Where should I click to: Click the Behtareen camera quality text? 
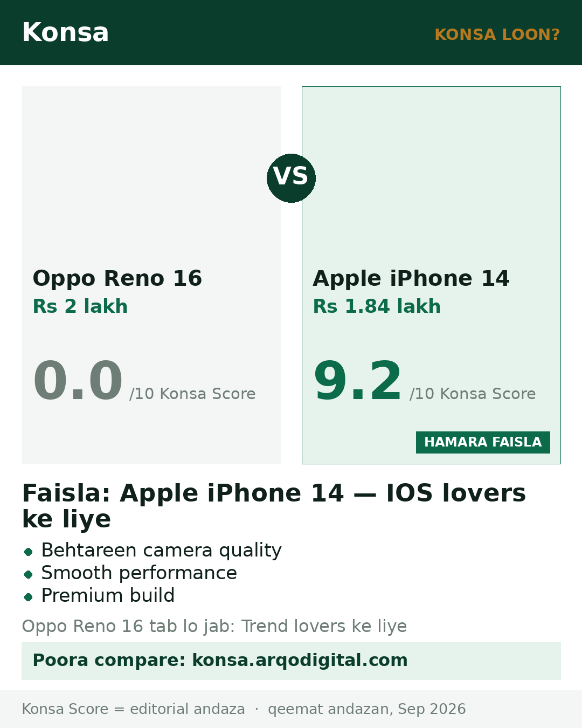click(162, 551)
